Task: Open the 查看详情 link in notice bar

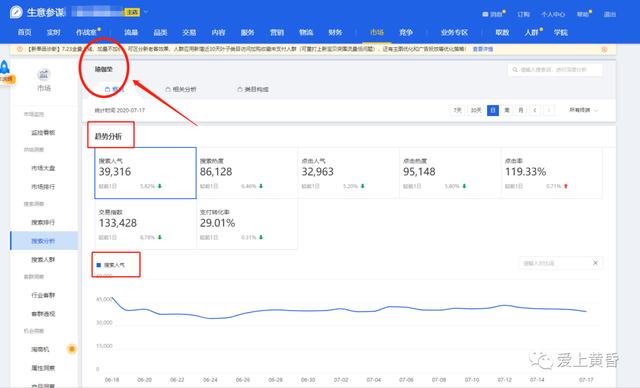Action: coord(483,49)
